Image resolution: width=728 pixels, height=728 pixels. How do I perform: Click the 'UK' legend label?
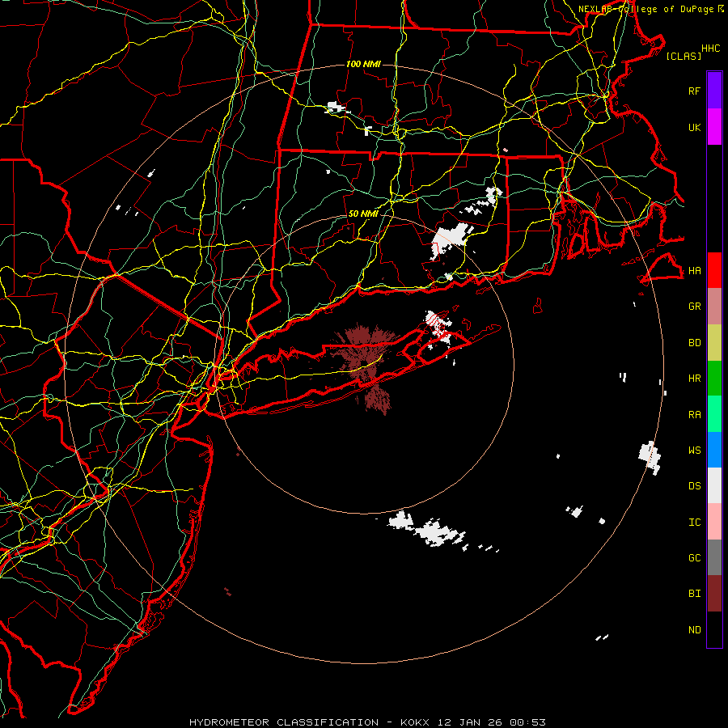[694, 127]
